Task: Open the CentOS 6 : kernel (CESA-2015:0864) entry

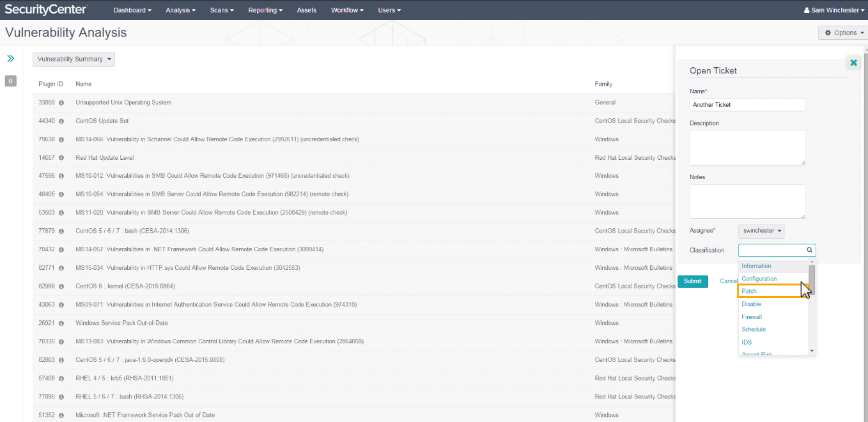Action: [x=125, y=286]
